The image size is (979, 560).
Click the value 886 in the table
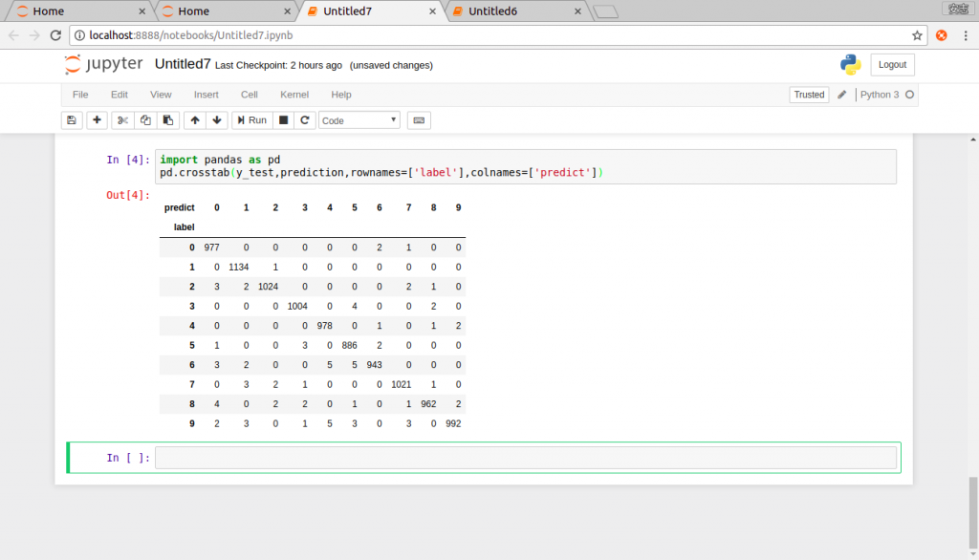tap(350, 345)
